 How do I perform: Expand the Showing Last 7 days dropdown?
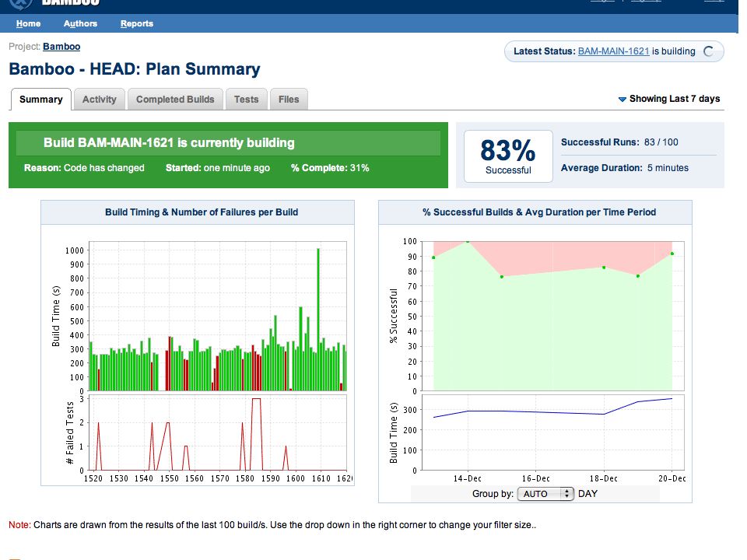(x=669, y=99)
